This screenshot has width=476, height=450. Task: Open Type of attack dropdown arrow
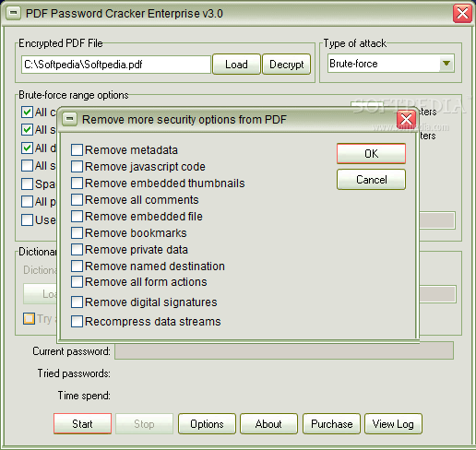(446, 64)
